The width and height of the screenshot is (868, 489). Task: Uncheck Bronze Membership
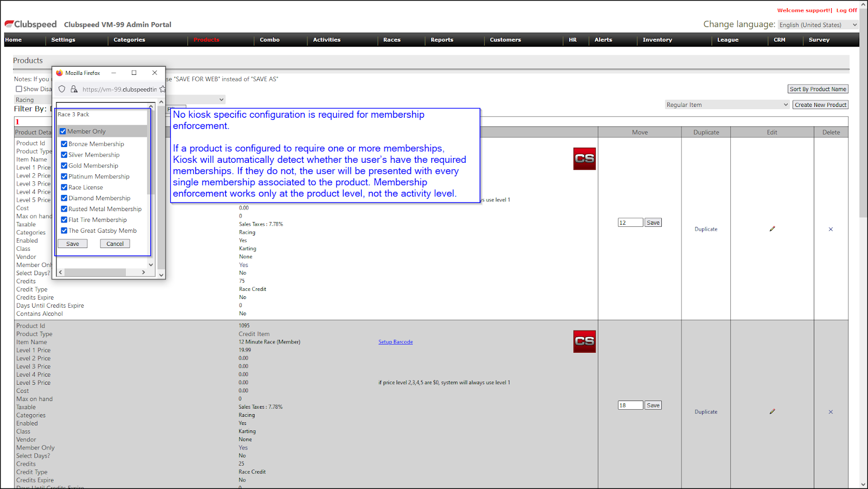pyautogui.click(x=64, y=144)
